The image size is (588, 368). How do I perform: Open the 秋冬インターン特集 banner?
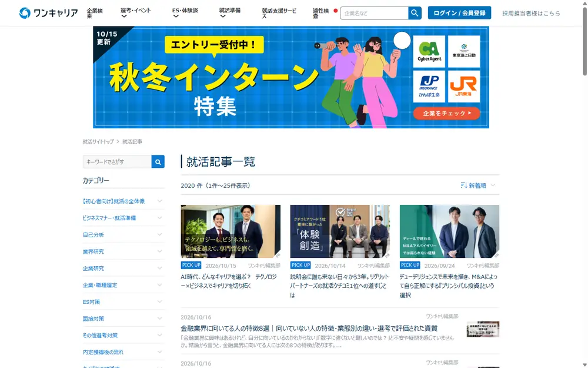tap(291, 77)
